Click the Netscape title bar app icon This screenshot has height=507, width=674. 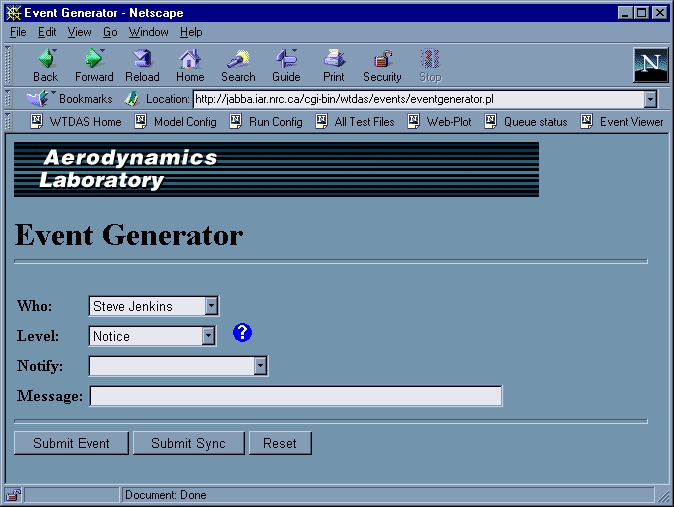[x=14, y=13]
